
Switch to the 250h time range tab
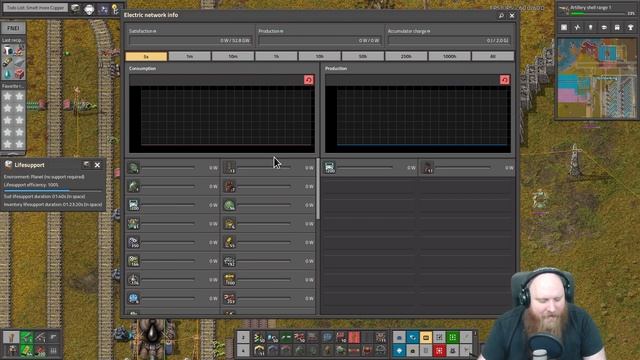coord(406,56)
